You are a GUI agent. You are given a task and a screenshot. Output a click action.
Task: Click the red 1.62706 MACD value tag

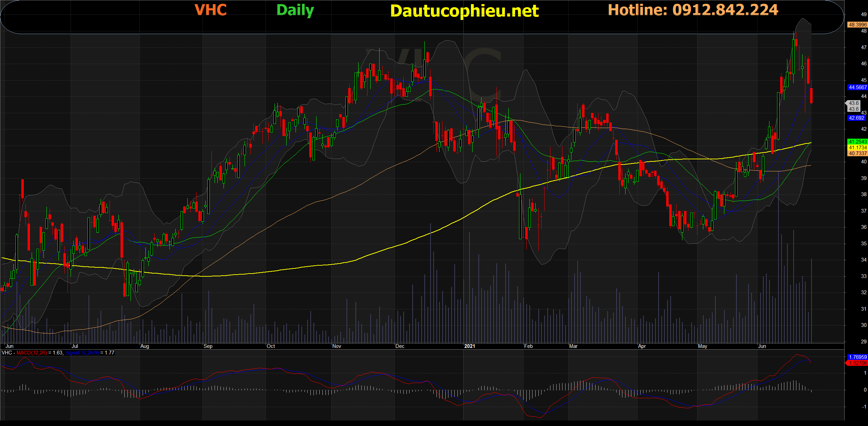(857, 363)
